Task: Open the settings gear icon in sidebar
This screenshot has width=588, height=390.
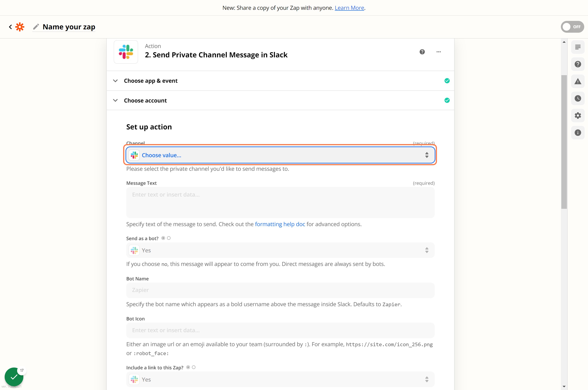Action: pos(578,116)
